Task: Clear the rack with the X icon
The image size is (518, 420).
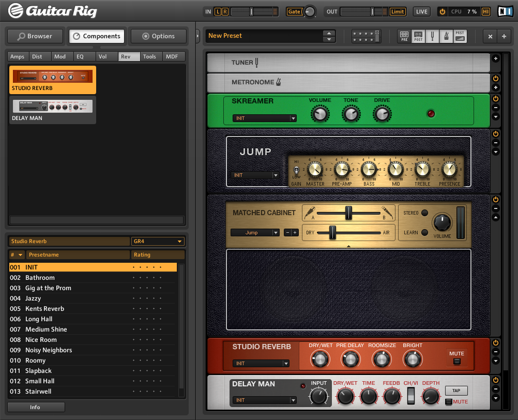Action: point(490,36)
